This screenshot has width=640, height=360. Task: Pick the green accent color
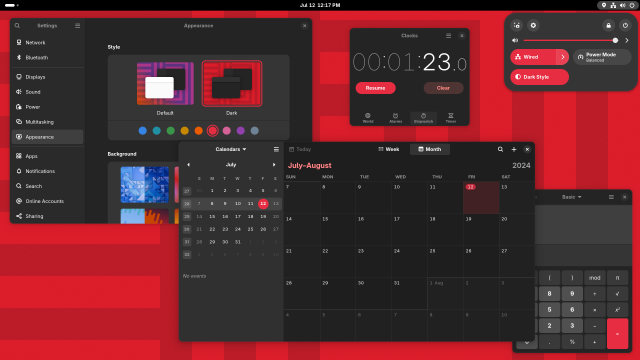pyautogui.click(x=171, y=131)
